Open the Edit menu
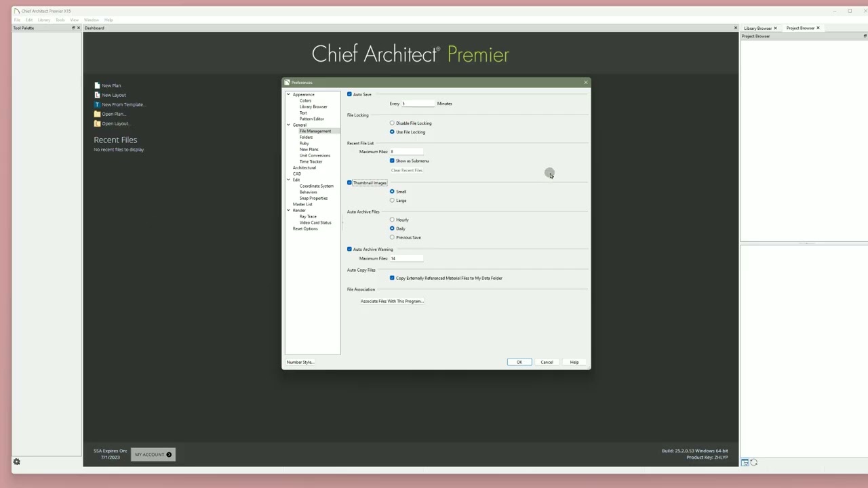Image resolution: width=868 pixels, height=488 pixels. (29, 20)
